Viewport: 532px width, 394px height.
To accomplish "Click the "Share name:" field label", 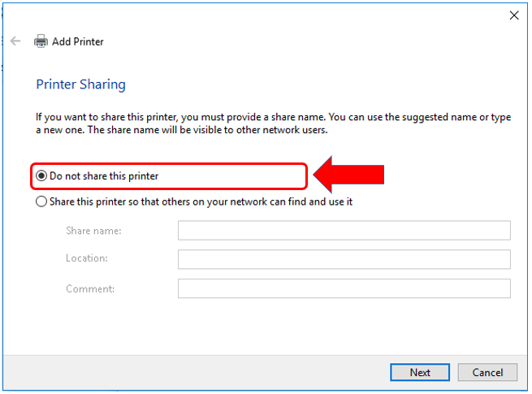I will [x=93, y=231].
